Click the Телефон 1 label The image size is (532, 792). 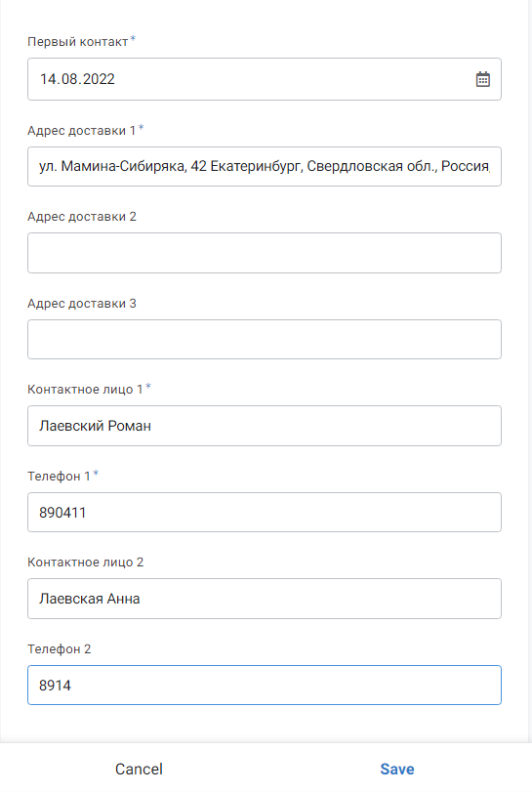pyautogui.click(x=59, y=477)
